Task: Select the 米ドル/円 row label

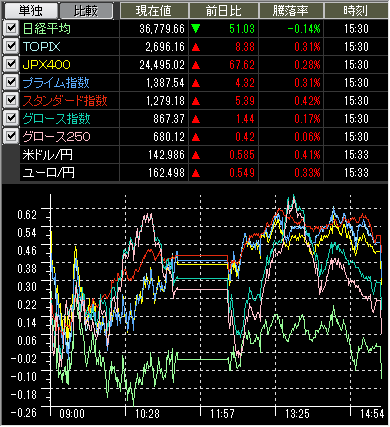Action: (x=47, y=155)
